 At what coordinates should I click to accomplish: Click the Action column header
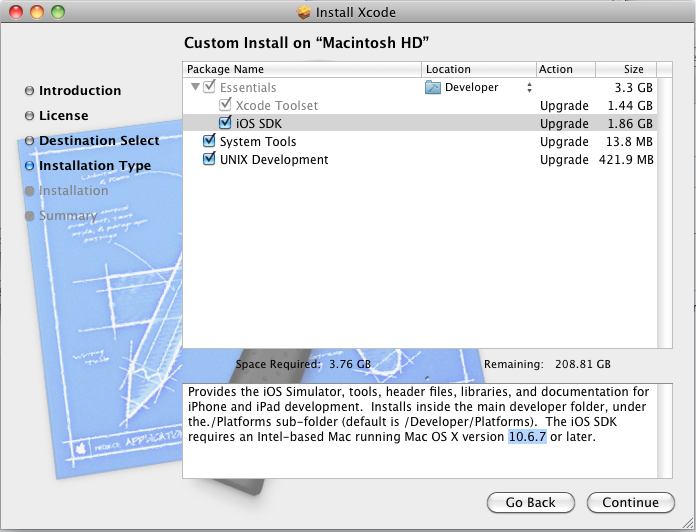(x=566, y=69)
